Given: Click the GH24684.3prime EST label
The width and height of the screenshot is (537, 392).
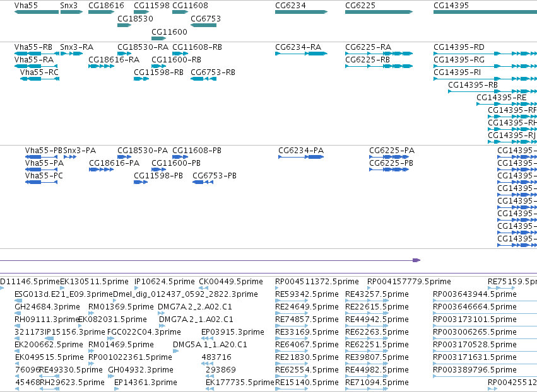Looking at the screenshot, I should pyautogui.click(x=47, y=307).
